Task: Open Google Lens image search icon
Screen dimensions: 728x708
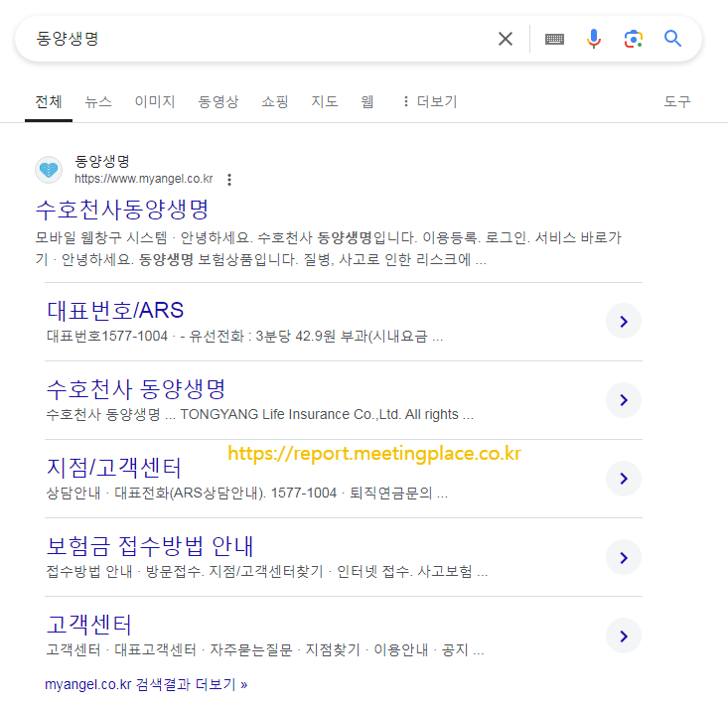Action: click(634, 39)
